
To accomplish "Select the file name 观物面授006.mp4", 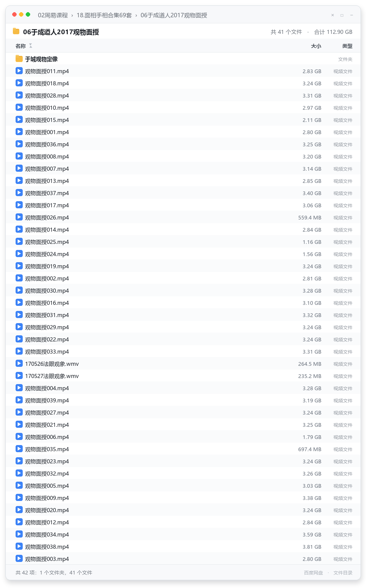I will pos(47,437).
